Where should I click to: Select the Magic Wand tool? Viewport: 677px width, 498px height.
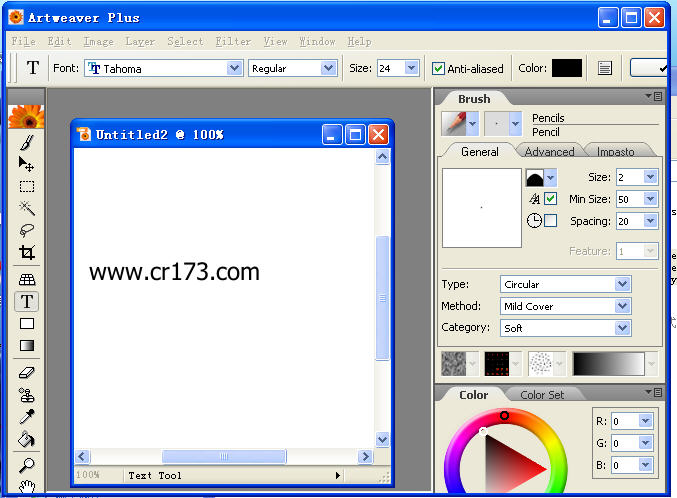(26, 208)
